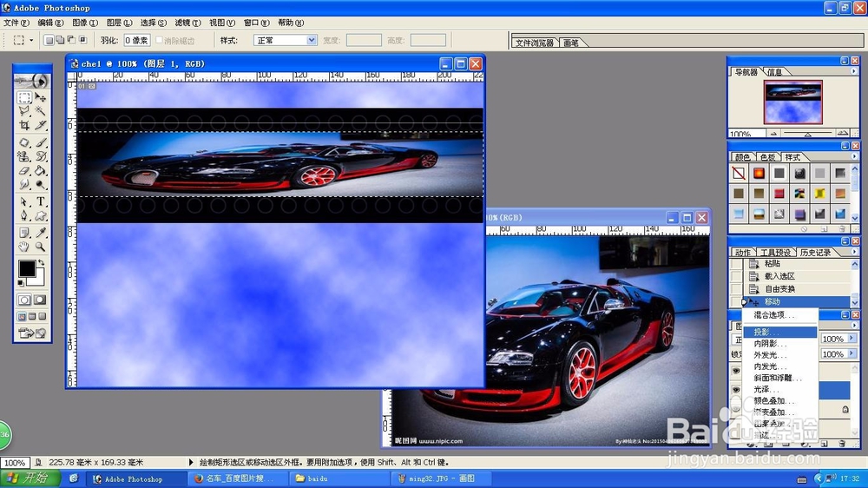The width and height of the screenshot is (868, 488).
Task: Toggle the anti-alias 消除锯齿 checkbox
Action: [x=160, y=40]
